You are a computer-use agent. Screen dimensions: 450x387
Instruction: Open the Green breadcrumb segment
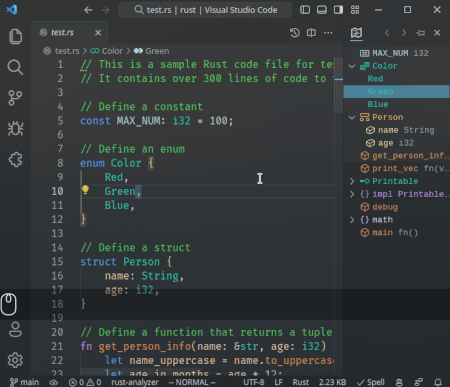[x=157, y=51]
